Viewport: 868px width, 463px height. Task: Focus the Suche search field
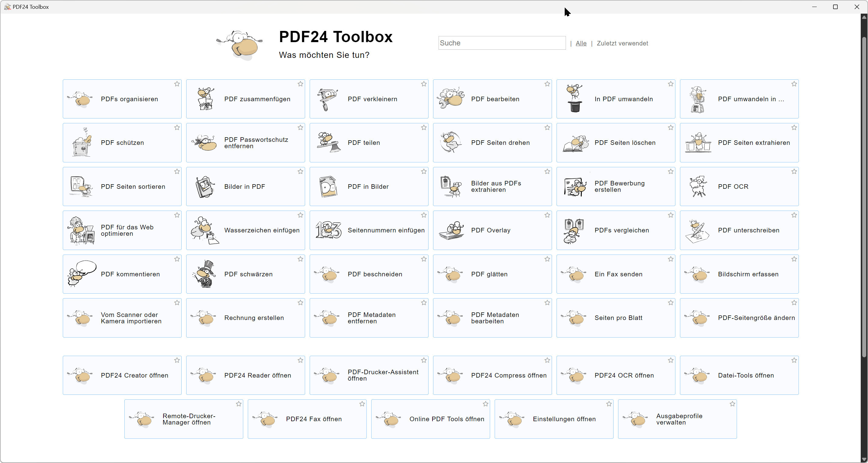(x=502, y=43)
